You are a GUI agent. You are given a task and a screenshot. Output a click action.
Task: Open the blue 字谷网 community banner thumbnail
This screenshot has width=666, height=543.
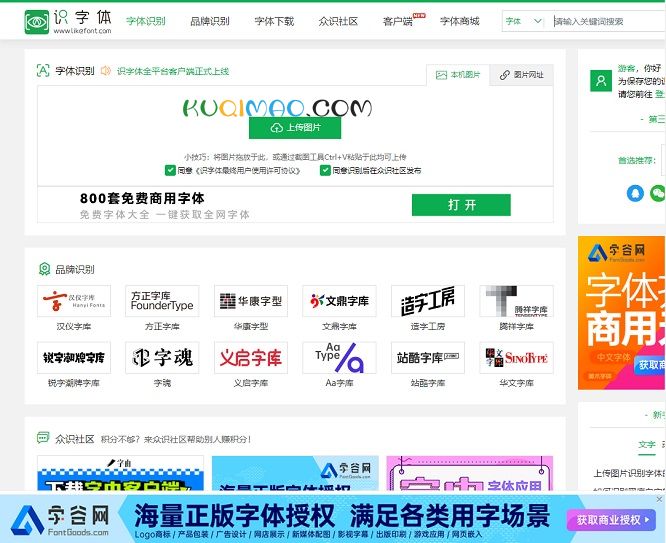pyautogui.click(x=295, y=473)
